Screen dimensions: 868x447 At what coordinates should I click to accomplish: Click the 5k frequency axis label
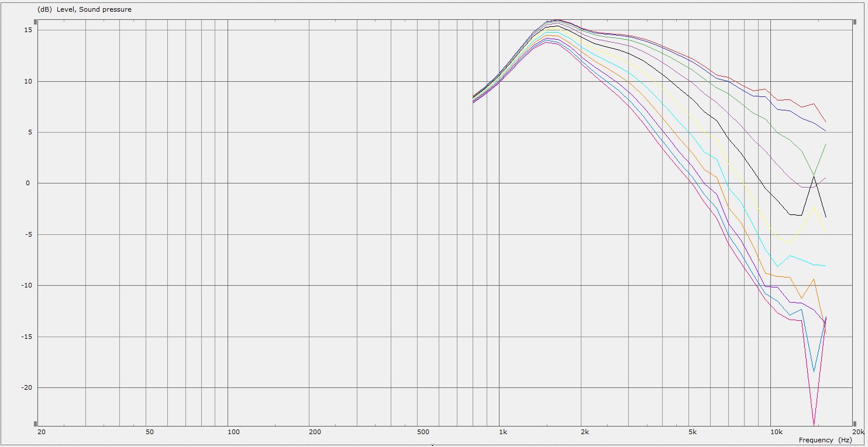coord(693,432)
